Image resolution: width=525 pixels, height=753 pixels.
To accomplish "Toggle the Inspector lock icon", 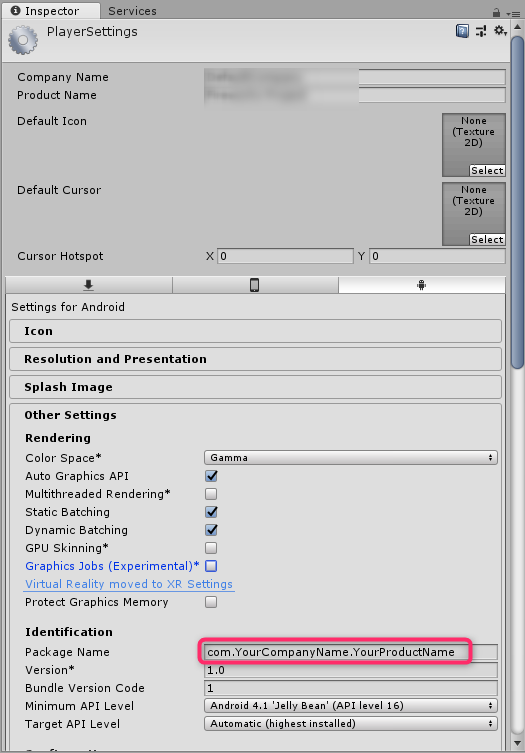I will tap(496, 12).
